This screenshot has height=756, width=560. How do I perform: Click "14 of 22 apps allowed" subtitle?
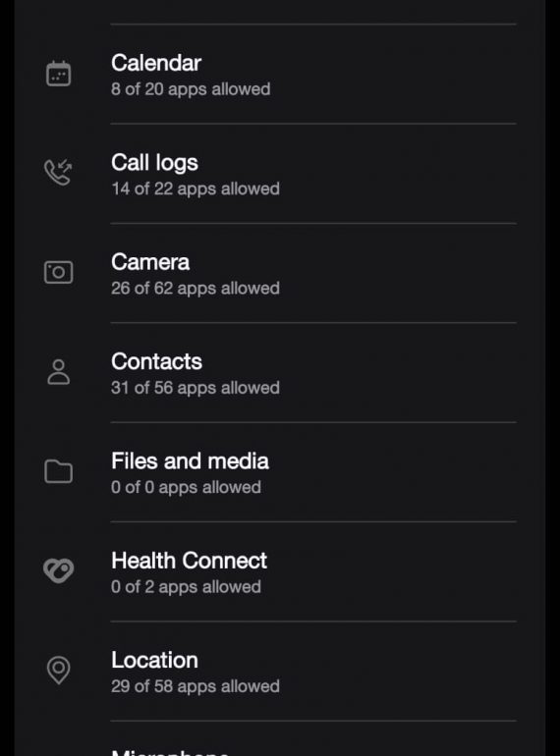tap(196, 189)
